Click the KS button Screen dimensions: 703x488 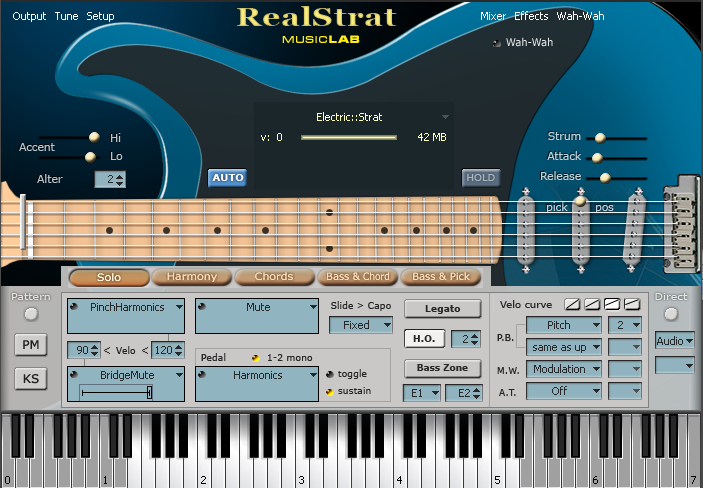[x=30, y=379]
